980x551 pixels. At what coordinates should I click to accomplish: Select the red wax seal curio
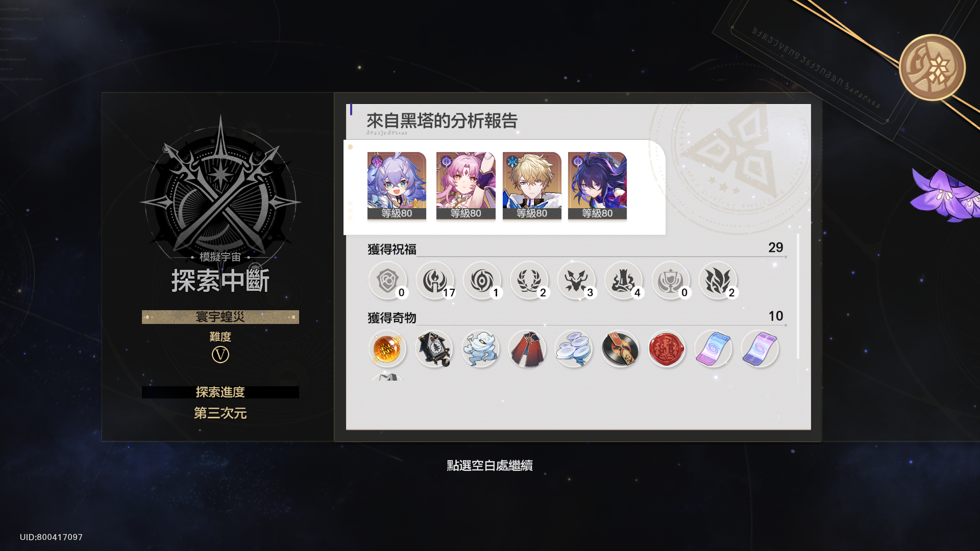pos(667,349)
